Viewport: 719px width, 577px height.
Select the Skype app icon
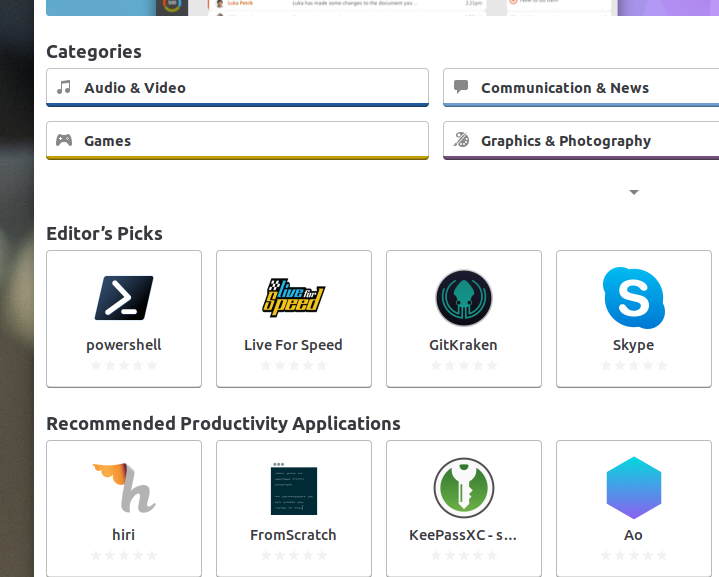[x=633, y=298]
